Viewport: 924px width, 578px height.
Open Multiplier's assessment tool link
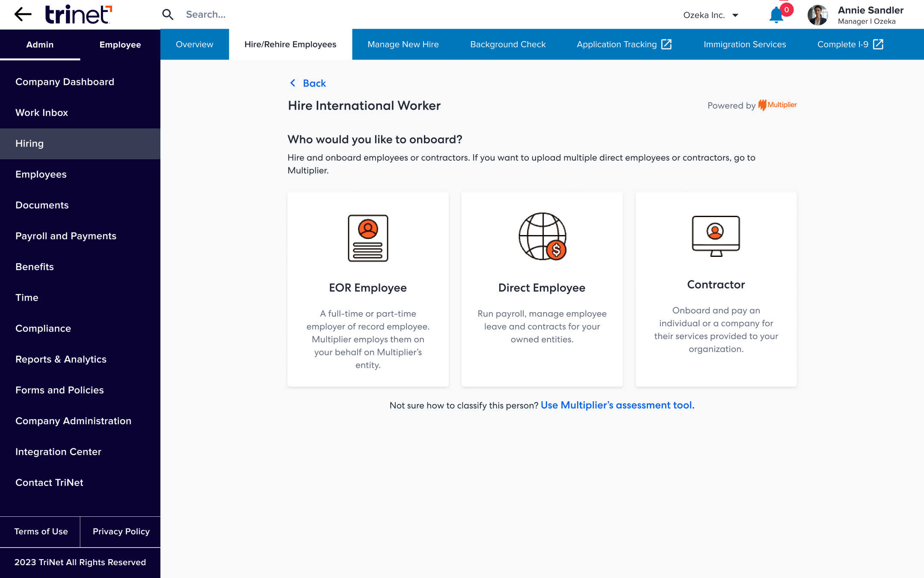pos(617,405)
